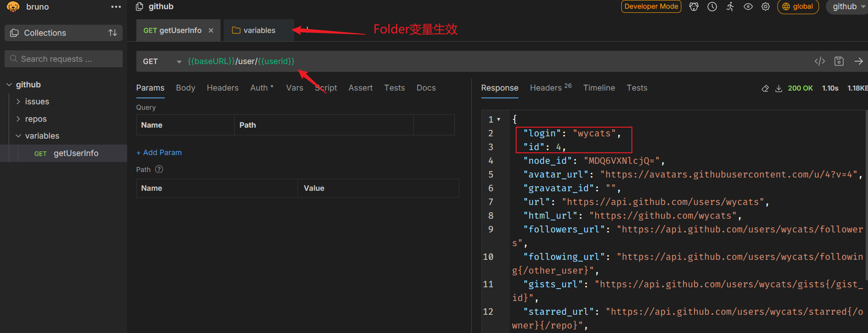Click the 200 OK status text

pyautogui.click(x=800, y=88)
